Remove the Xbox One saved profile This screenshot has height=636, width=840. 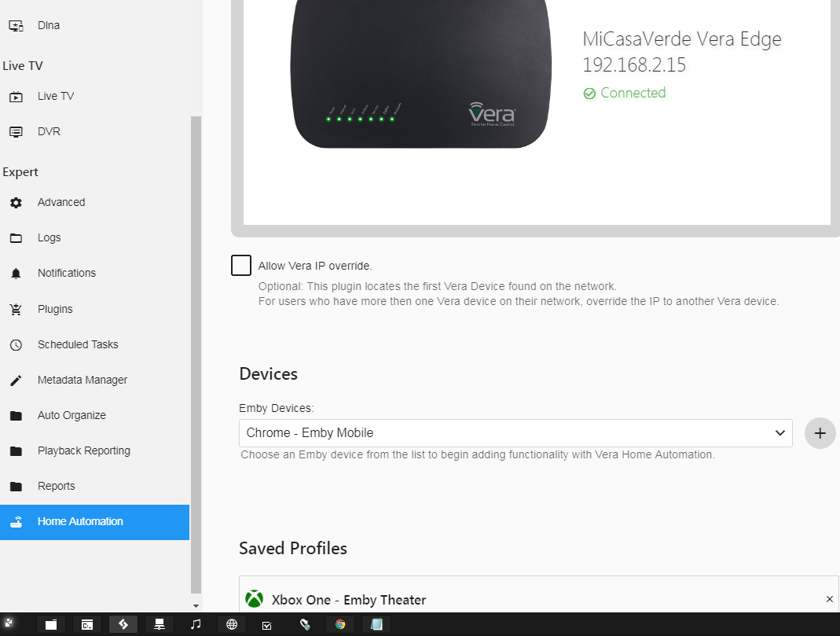click(x=829, y=599)
